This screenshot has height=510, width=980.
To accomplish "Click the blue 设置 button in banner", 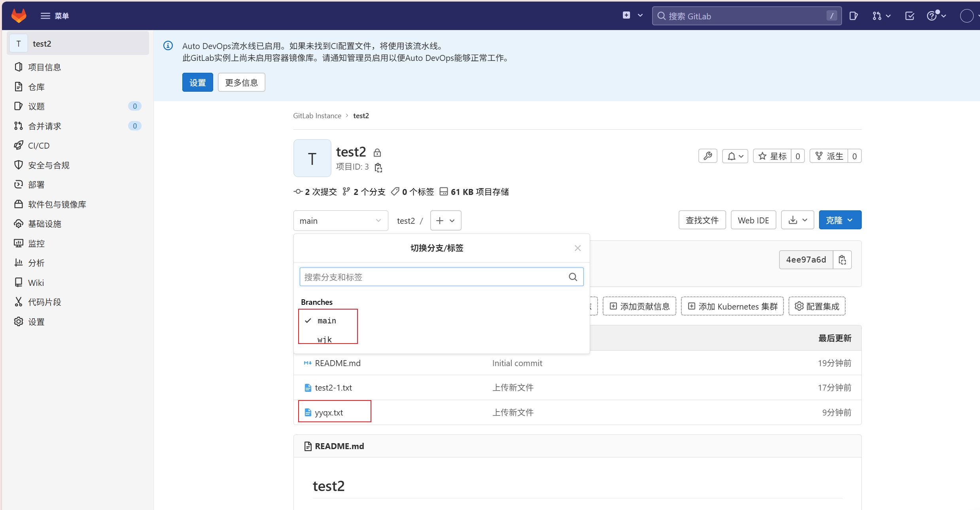I will pyautogui.click(x=197, y=83).
